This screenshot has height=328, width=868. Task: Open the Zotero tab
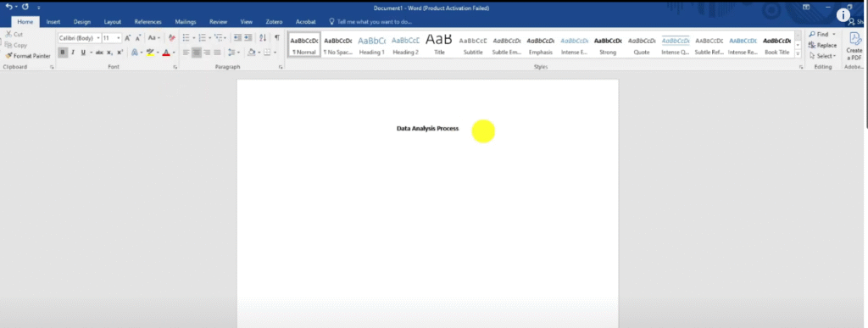tap(274, 22)
